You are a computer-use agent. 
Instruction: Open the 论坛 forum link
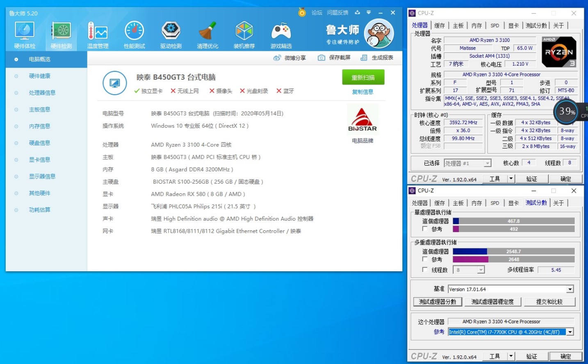317,13
